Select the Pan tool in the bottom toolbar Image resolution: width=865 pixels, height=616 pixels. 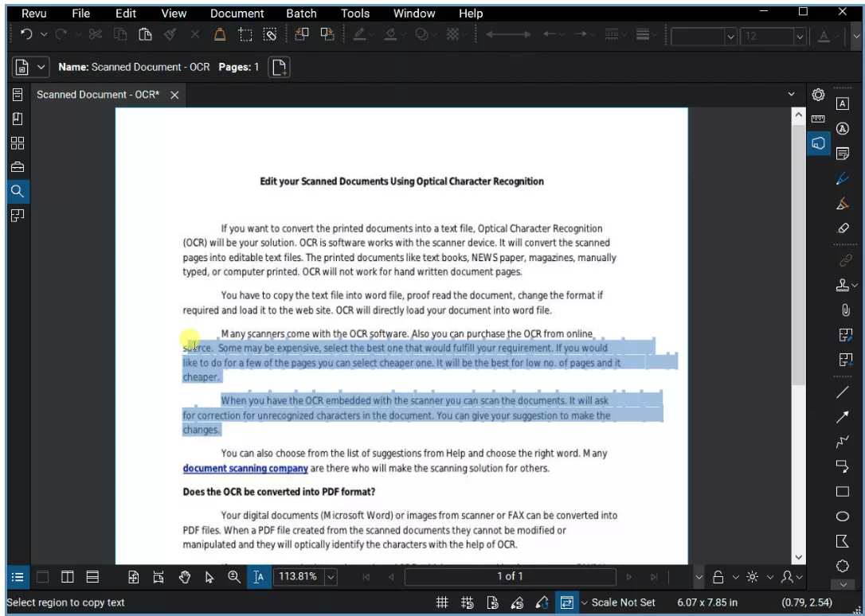185,576
